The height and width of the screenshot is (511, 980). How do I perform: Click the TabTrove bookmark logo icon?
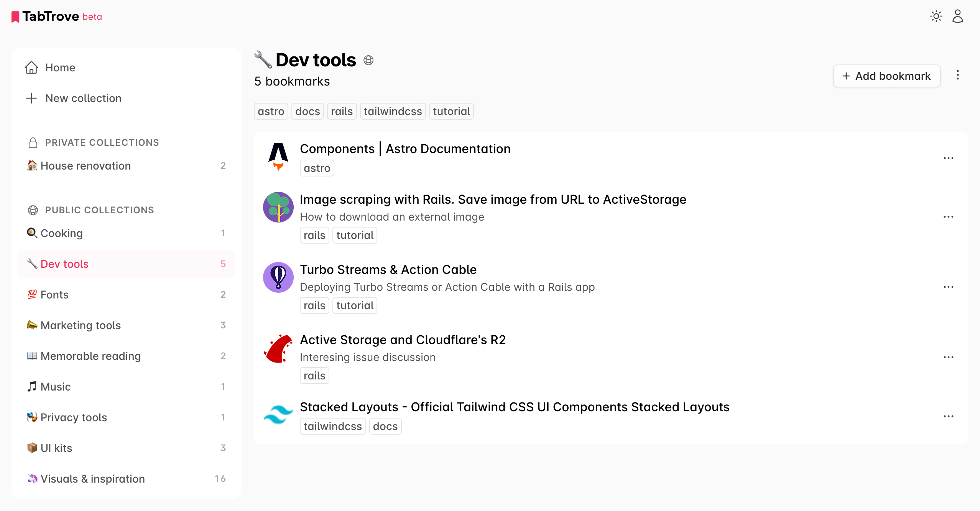pyautogui.click(x=16, y=16)
